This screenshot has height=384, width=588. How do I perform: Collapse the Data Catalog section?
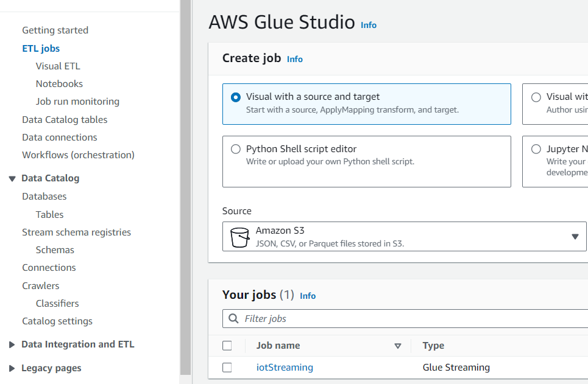(x=12, y=179)
